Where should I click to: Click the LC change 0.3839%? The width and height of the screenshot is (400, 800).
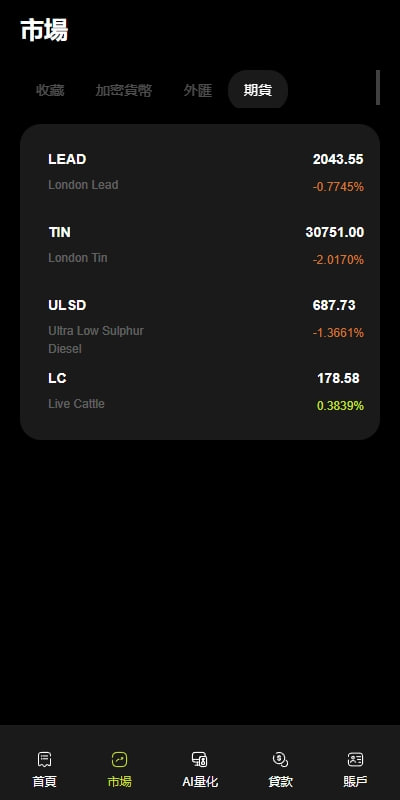tap(340, 406)
